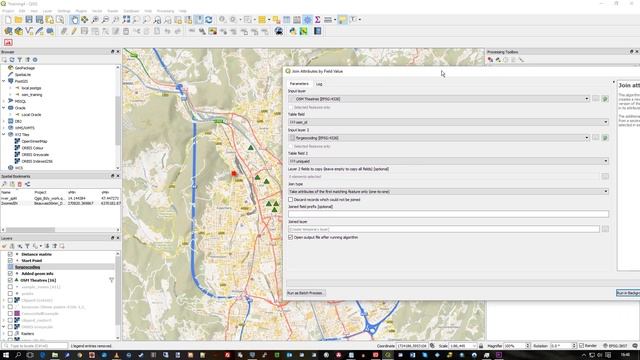640x360 pixels.
Task: Click the filter legend funnel in Layers toolbar
Action: coord(27,246)
